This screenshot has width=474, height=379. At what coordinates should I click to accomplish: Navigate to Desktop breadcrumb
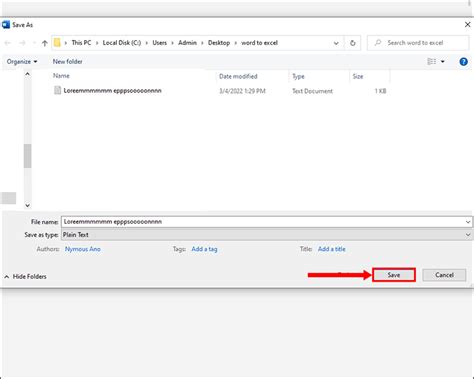(x=219, y=43)
